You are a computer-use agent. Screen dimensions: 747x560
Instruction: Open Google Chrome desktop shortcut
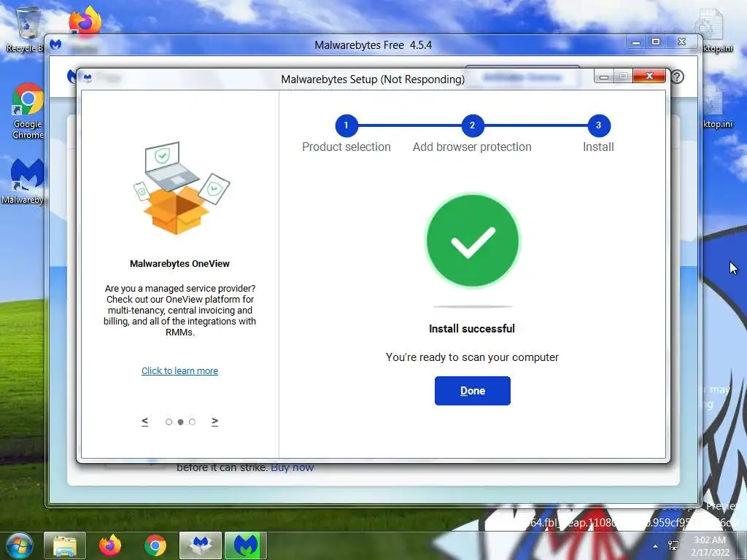click(28, 111)
